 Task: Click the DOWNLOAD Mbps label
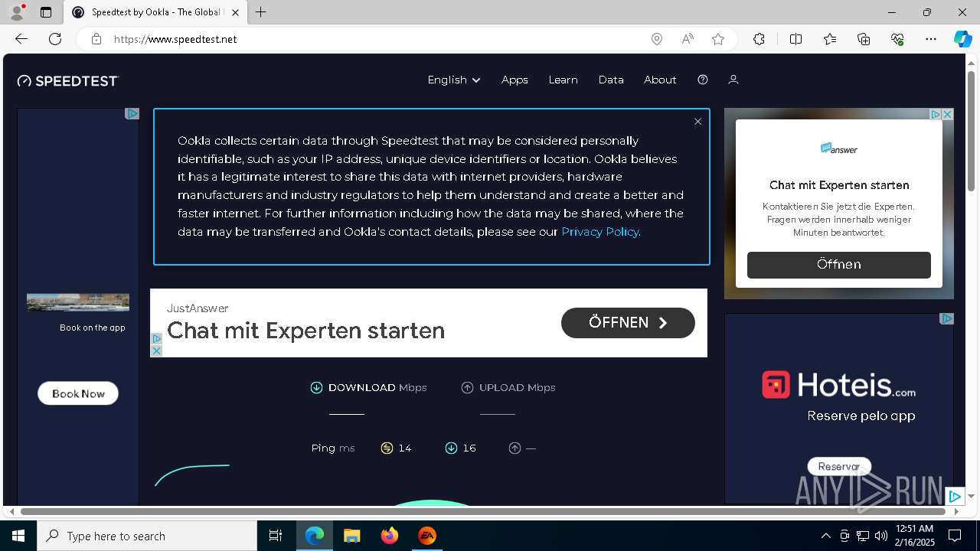(377, 388)
